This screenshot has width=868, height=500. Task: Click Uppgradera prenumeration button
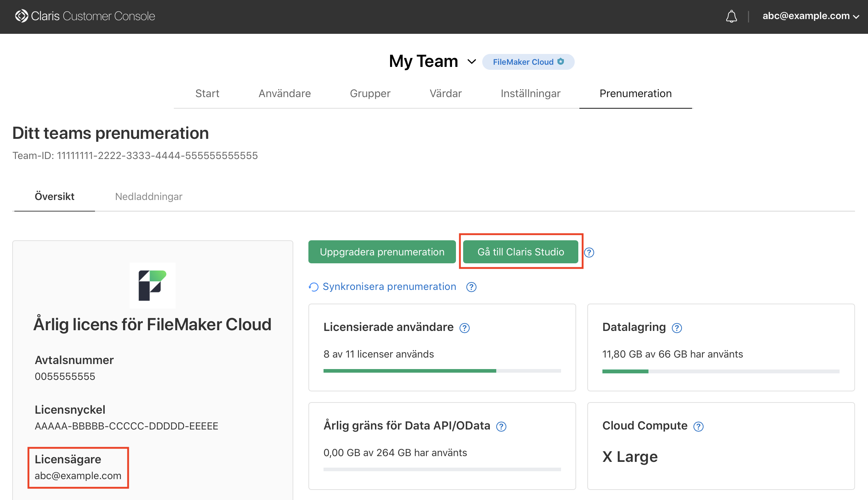click(382, 252)
